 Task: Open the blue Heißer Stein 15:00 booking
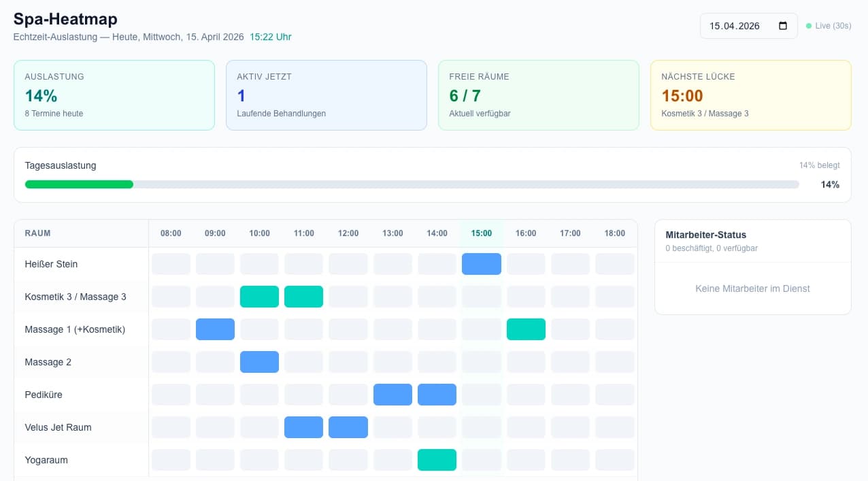click(x=481, y=264)
